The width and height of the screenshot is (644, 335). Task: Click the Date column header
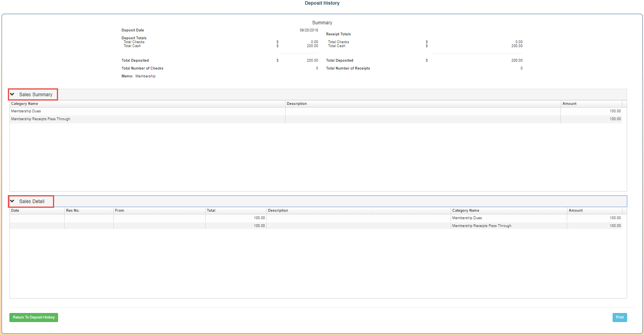tap(15, 211)
